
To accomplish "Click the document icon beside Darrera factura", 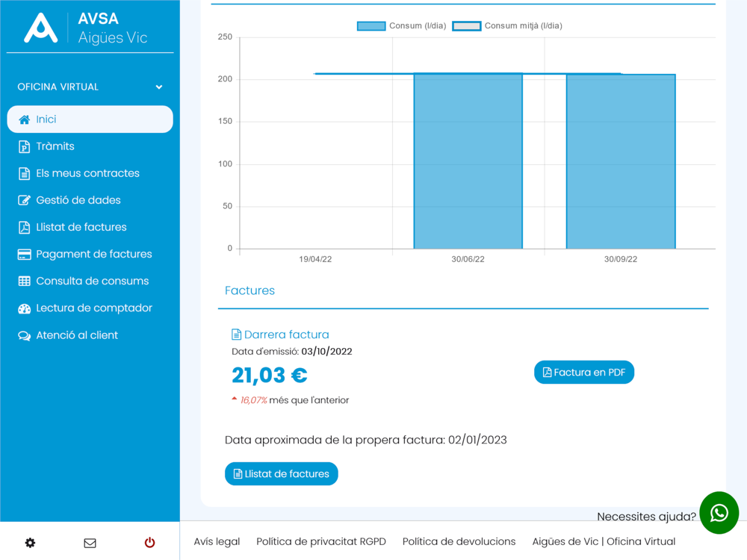I will point(236,335).
